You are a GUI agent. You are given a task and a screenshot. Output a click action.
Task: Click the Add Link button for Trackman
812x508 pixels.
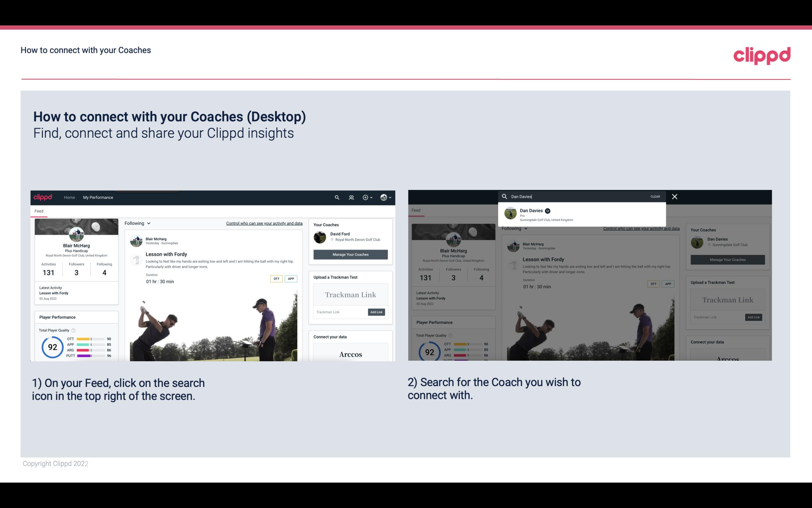coord(377,312)
